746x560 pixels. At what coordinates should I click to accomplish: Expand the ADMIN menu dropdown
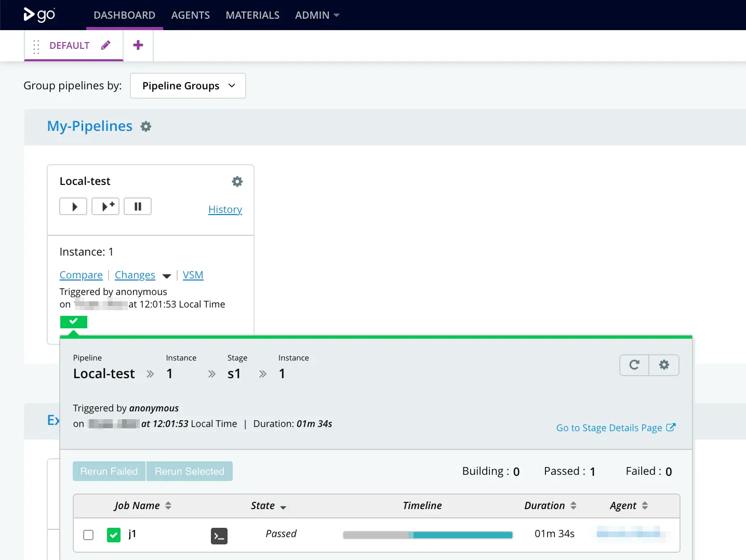point(317,15)
